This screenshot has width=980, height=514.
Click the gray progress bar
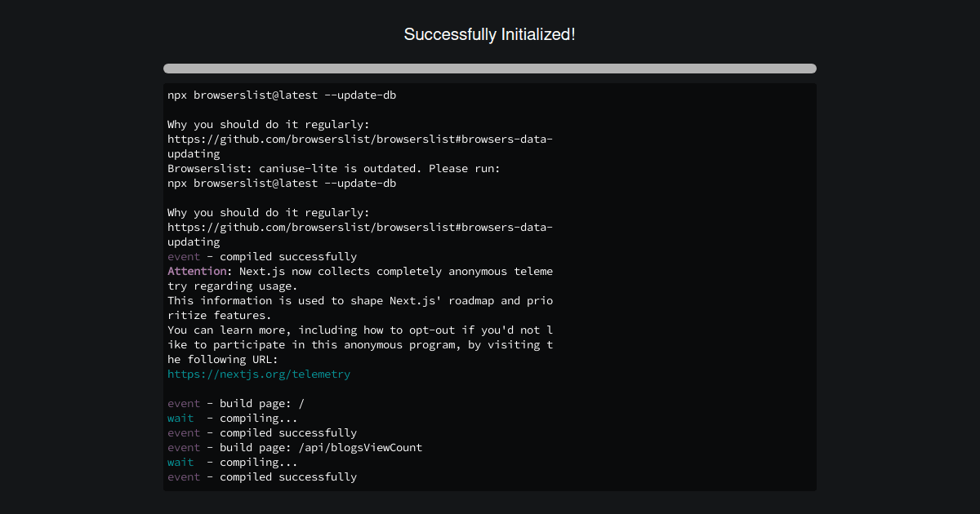click(x=489, y=68)
